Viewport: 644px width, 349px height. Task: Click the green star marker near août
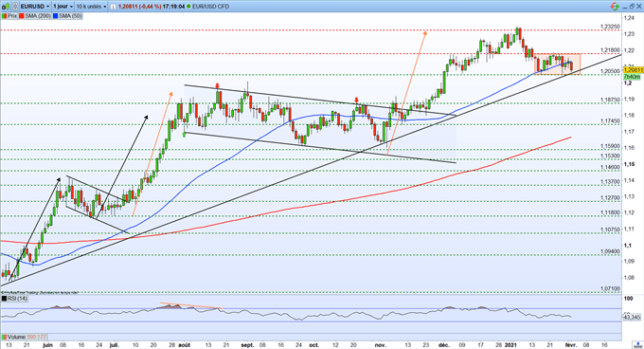tap(184, 134)
